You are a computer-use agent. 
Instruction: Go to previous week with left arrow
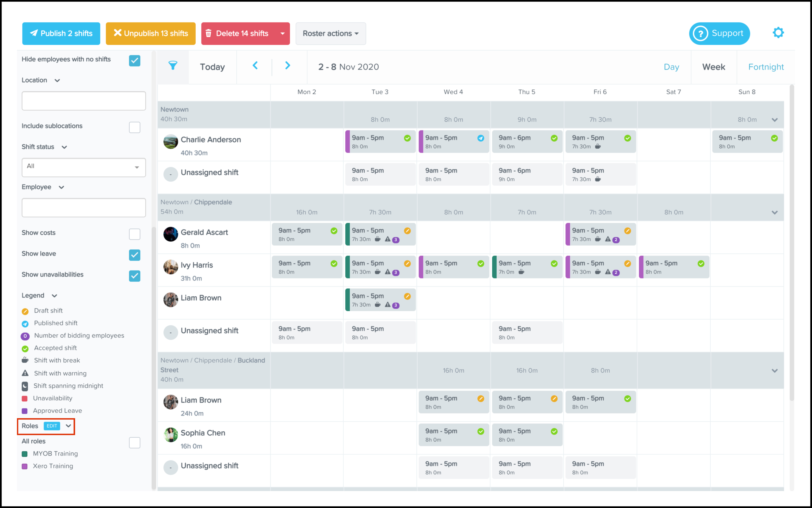pos(255,66)
